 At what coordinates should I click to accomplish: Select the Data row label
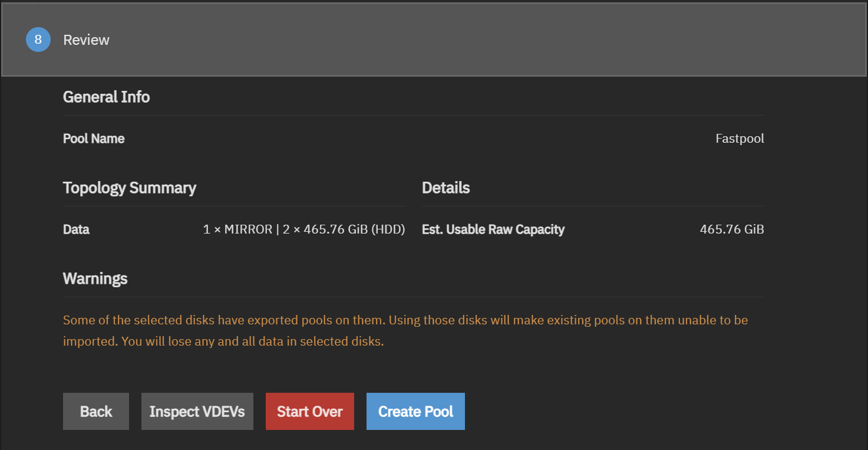click(76, 229)
